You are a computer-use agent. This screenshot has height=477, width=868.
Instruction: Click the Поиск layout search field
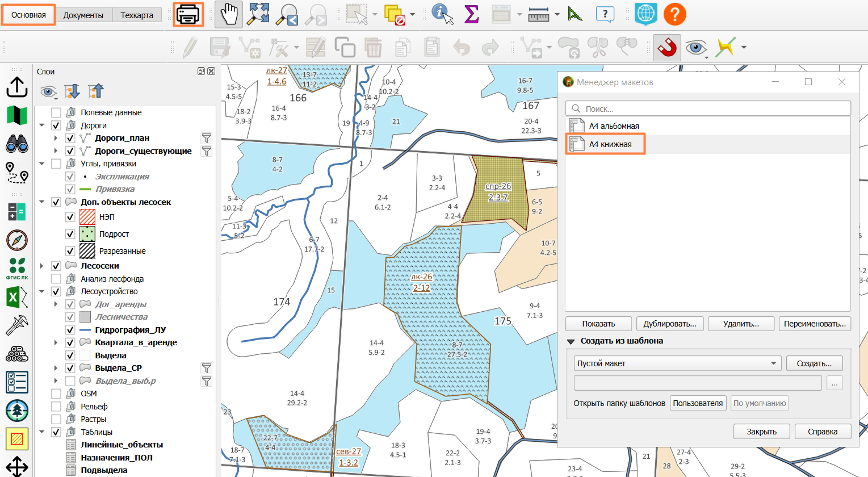coord(708,108)
